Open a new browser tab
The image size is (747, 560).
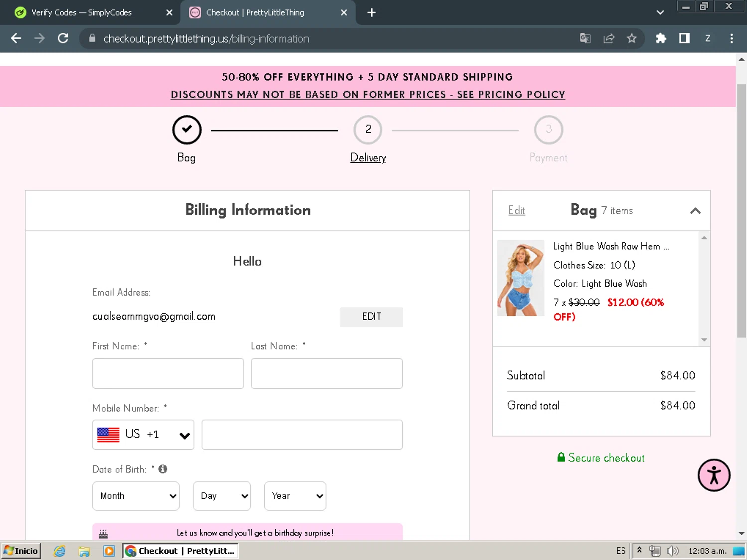[x=372, y=13]
